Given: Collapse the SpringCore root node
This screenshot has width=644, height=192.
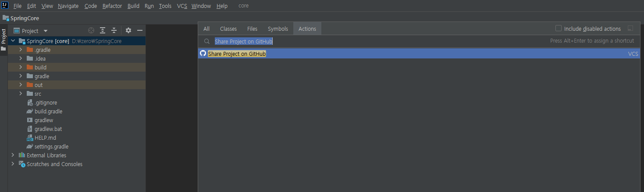Looking at the screenshot, I should tap(13, 41).
